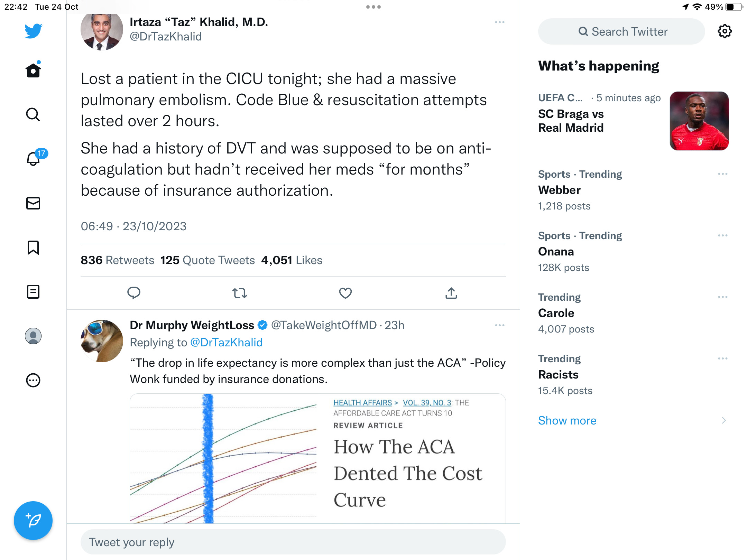The width and height of the screenshot is (747, 560).
Task: Like the tweet with the heart icon
Action: point(345,293)
